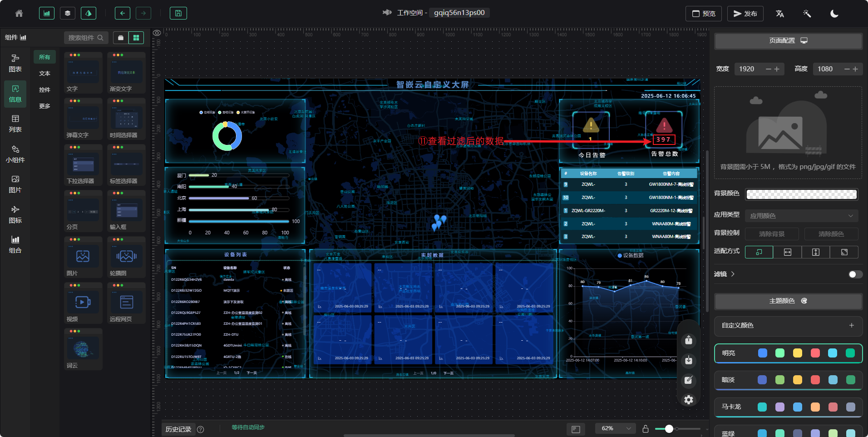Toggle canvas visibility eye icon
The width and height of the screenshot is (868, 437).
point(157,33)
